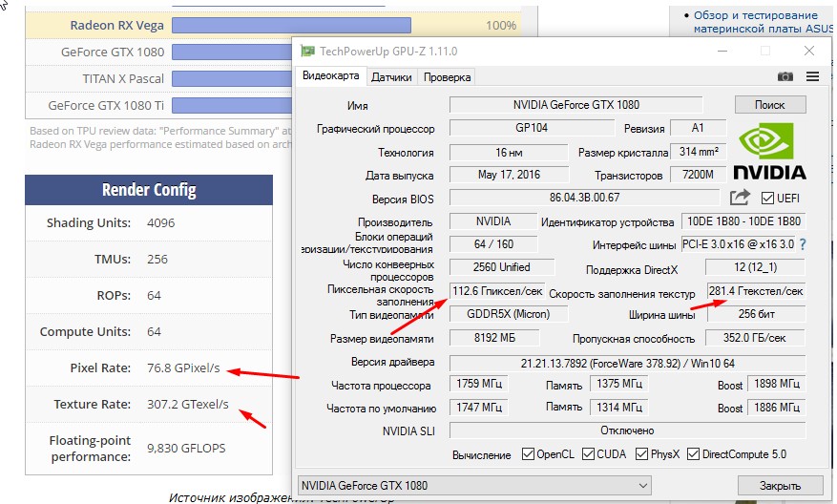Maximize the GPU-Z window
Image resolution: width=837 pixels, height=504 pixels.
coord(764,51)
